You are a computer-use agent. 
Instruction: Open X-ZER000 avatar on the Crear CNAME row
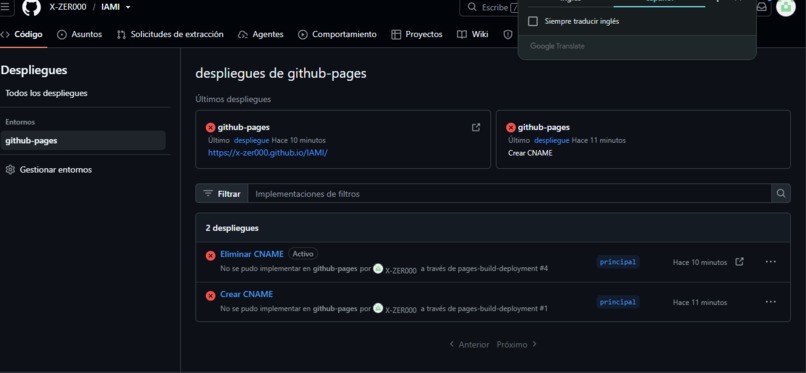click(x=378, y=308)
